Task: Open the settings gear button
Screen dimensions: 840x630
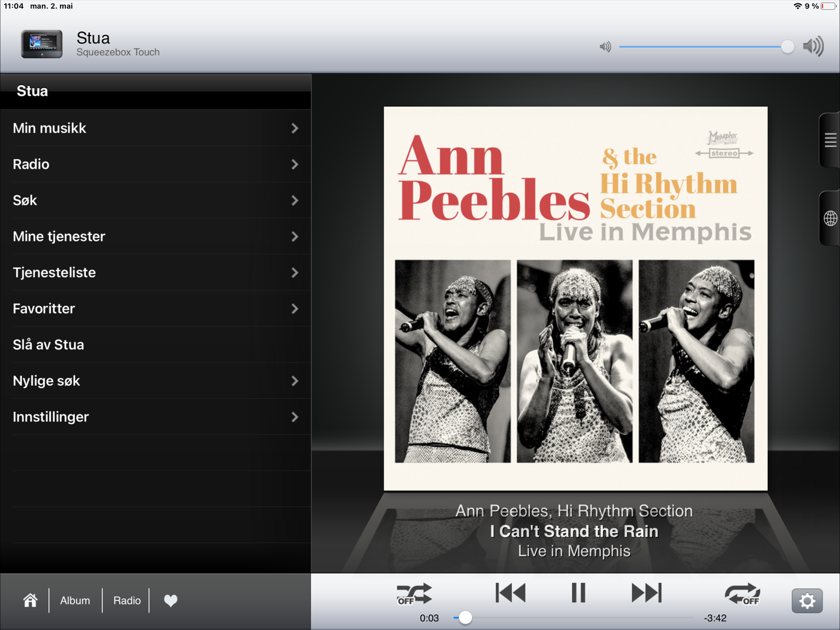Action: [x=807, y=601]
